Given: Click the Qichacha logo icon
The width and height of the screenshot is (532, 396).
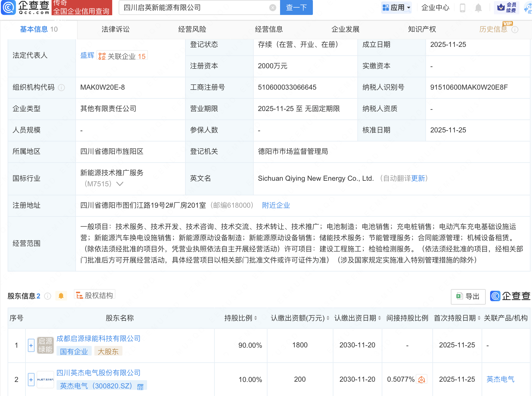Looking at the screenshot, I should (9, 8).
